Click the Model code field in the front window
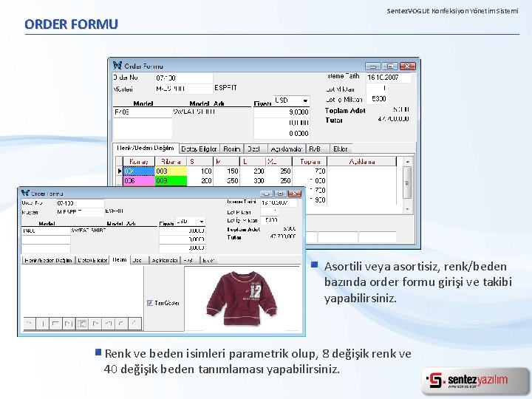 tap(46, 231)
